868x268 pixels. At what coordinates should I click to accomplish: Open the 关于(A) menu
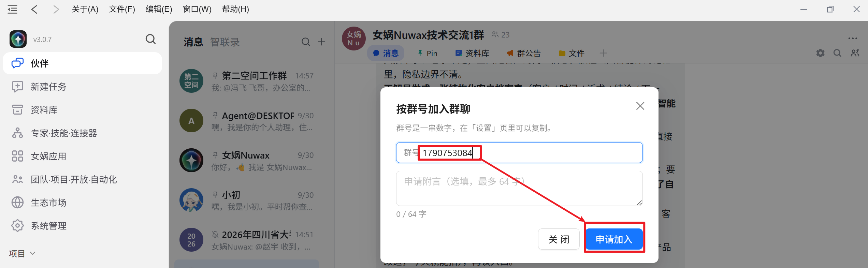[x=85, y=9]
